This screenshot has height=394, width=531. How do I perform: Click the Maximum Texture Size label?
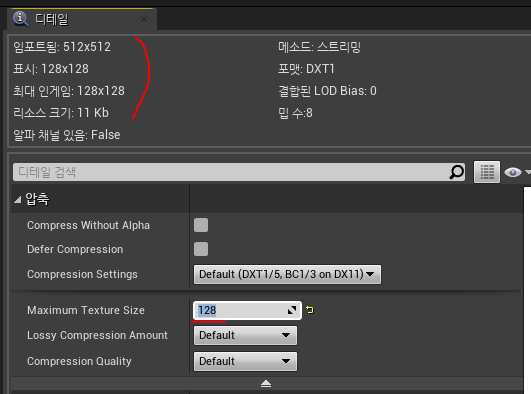coord(86,310)
